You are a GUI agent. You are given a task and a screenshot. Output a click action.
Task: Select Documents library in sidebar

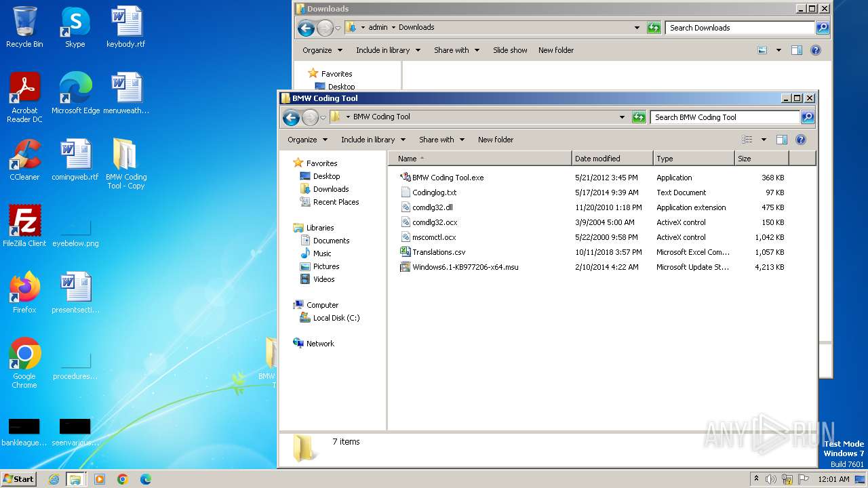331,241
